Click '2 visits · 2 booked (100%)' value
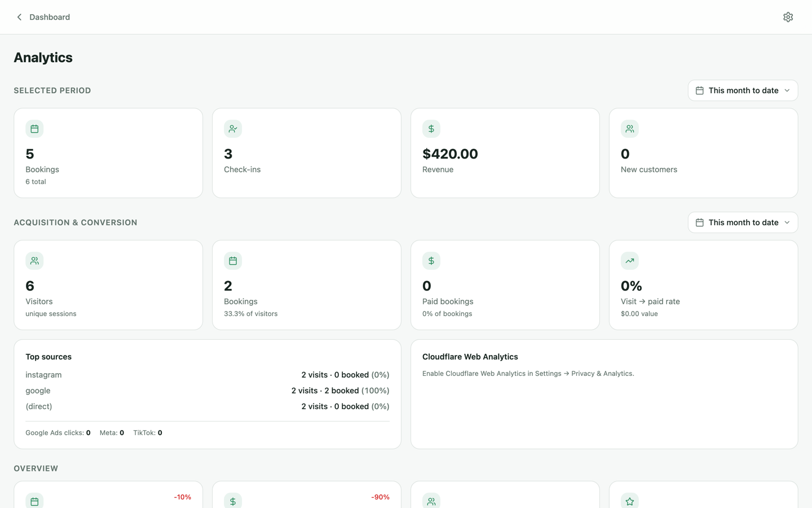Viewport: 812px width, 508px height. click(x=340, y=391)
